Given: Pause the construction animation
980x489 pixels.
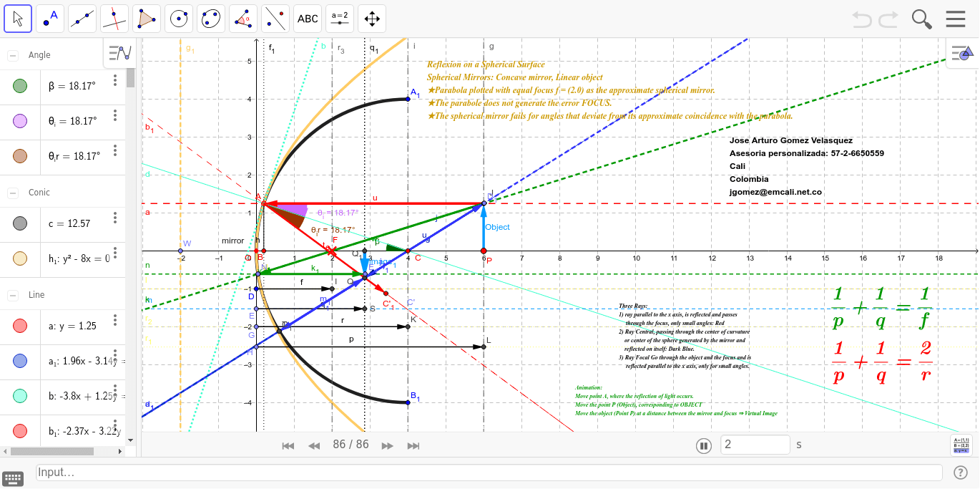Looking at the screenshot, I should (x=704, y=445).
